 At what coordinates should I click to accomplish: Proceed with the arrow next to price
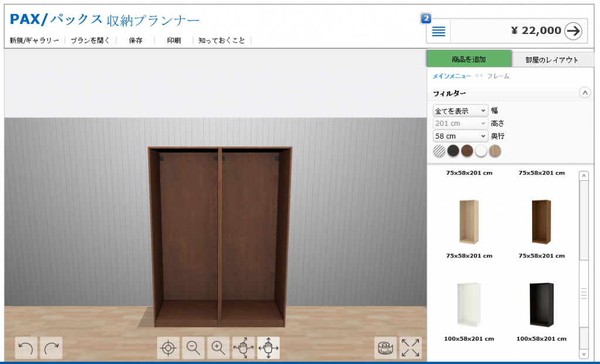click(573, 31)
